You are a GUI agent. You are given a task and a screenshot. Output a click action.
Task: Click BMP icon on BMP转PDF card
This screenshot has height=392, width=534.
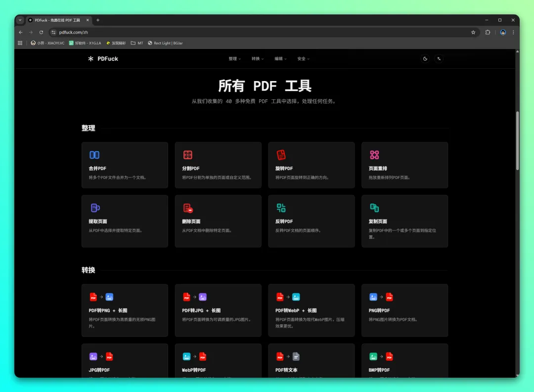[373, 356]
